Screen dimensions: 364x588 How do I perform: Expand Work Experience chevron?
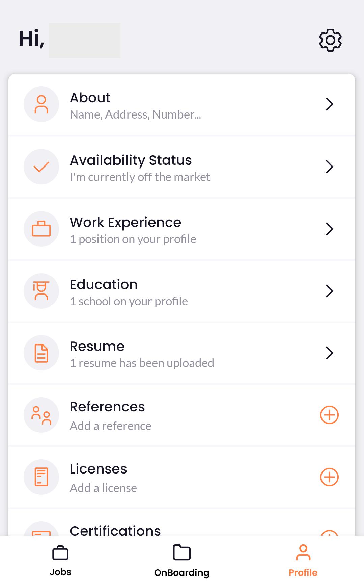coord(330,229)
